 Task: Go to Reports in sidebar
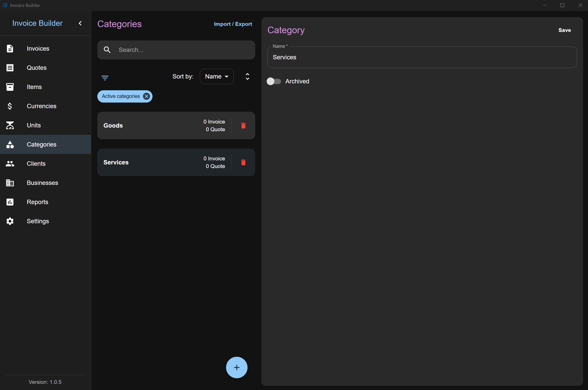(x=45, y=202)
